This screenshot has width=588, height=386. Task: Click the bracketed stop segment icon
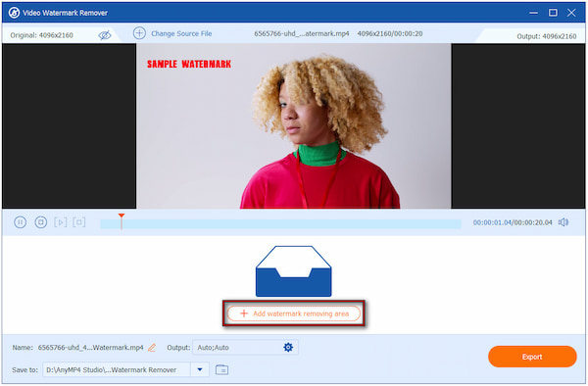[x=79, y=222]
